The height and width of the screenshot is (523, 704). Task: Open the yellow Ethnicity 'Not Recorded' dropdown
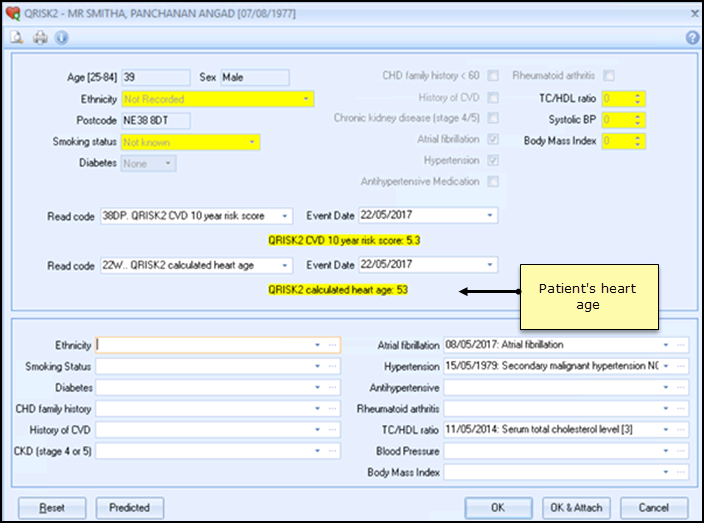305,99
